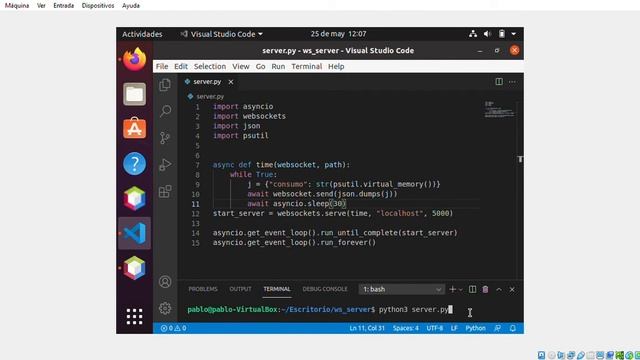
Task: Focus Visual Studio Code in the dock
Action: [x=134, y=233]
